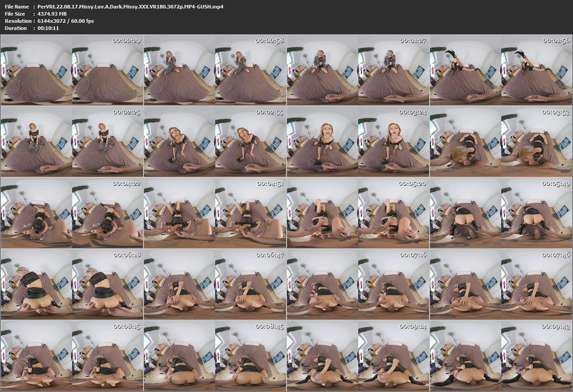Select the Resolution label
Image resolution: width=573 pixels, height=392 pixels.
pos(18,21)
